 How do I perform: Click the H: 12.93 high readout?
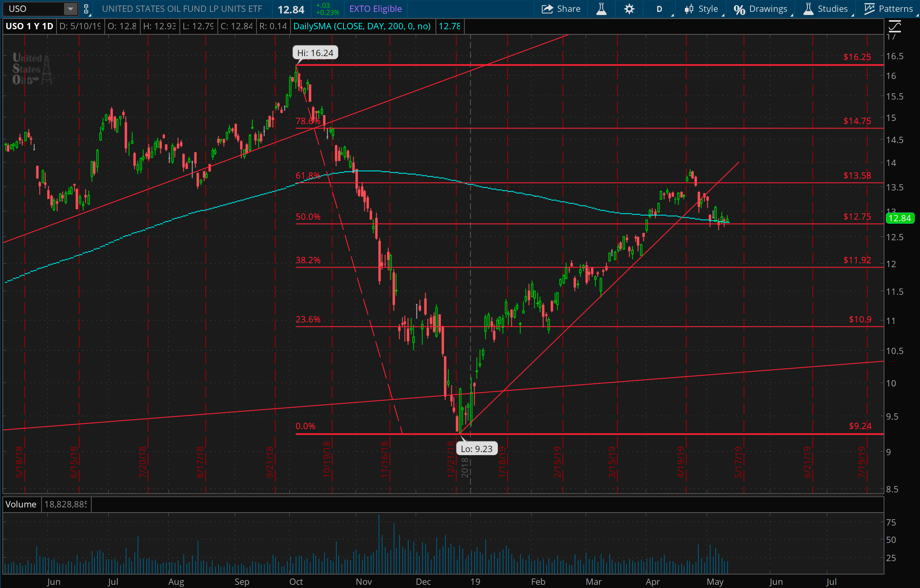159,26
